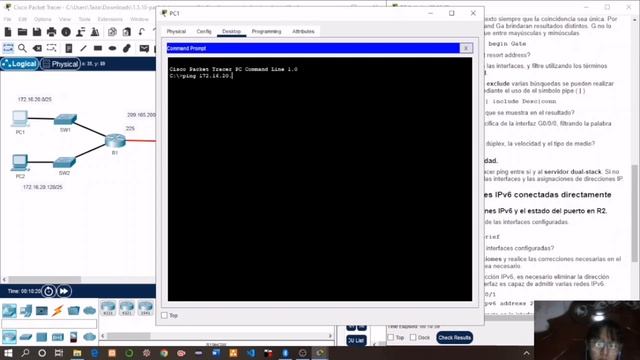Open File Explorer from the taskbar
640x360 pixels.
[x=77, y=353]
